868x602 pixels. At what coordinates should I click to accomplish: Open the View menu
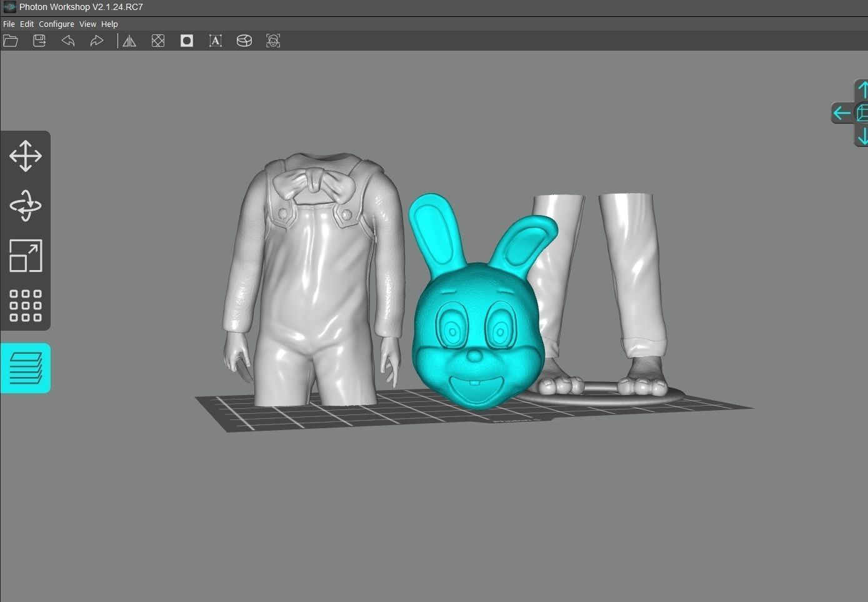coord(87,24)
